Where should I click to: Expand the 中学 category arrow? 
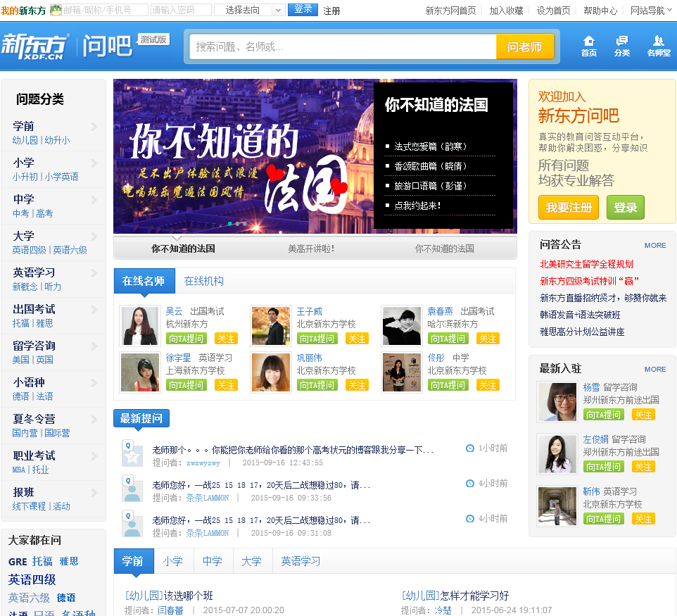[94, 200]
